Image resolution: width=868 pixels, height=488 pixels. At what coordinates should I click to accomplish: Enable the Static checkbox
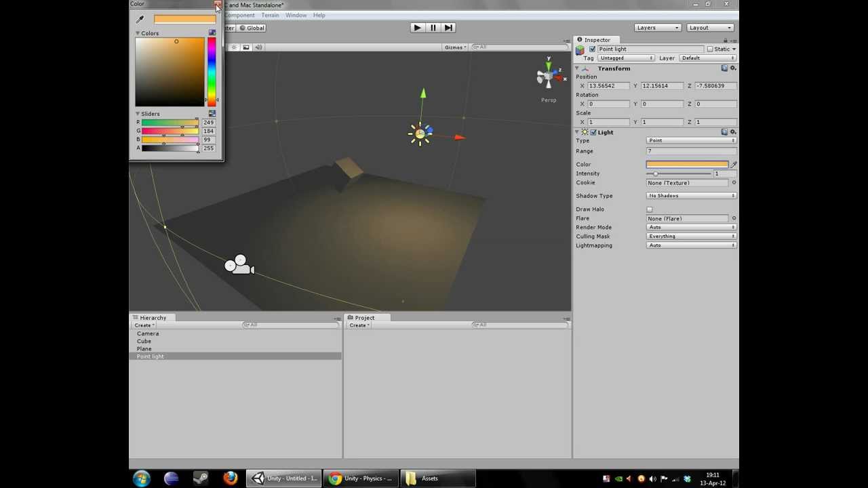pyautogui.click(x=710, y=49)
